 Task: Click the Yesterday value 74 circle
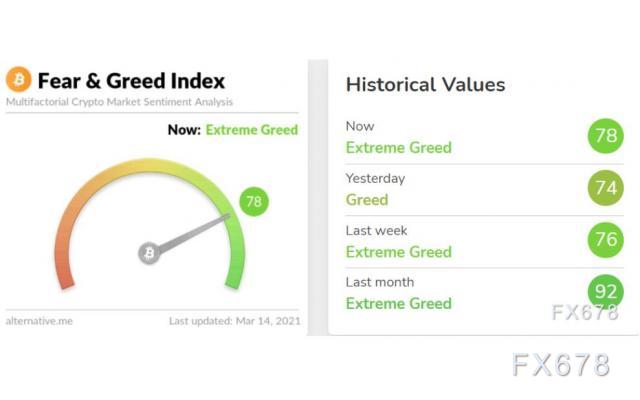click(x=606, y=188)
